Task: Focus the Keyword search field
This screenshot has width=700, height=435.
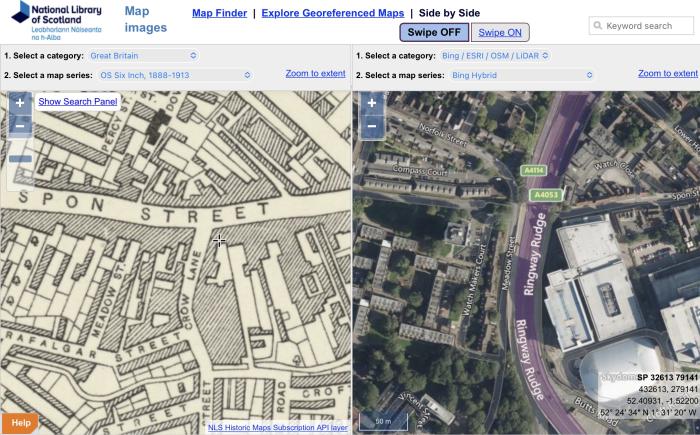Action: pyautogui.click(x=645, y=26)
